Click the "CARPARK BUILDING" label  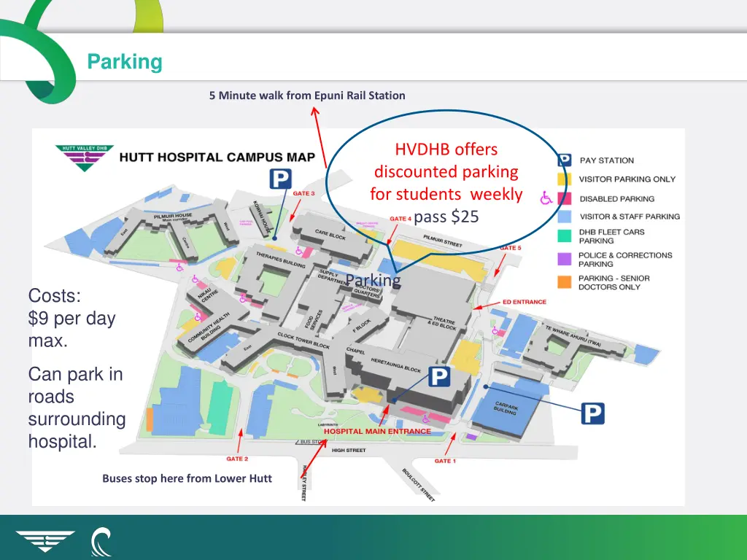(506, 408)
